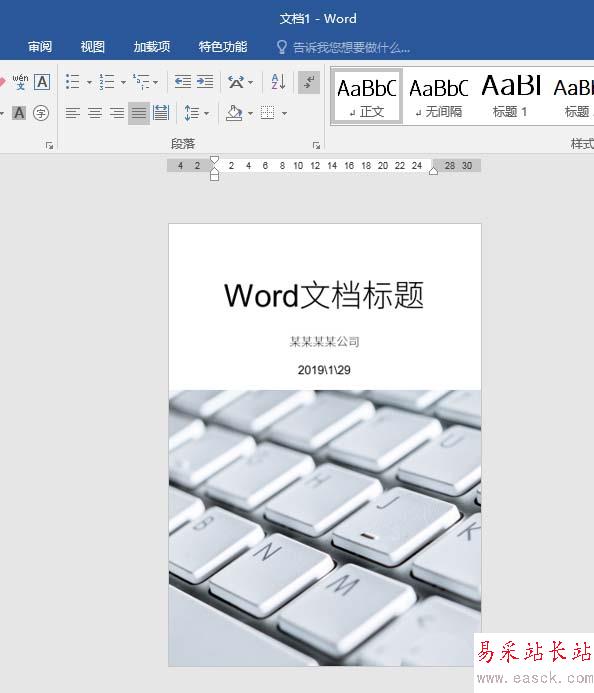
Task: Click the Increase Indent icon
Action: [x=205, y=82]
